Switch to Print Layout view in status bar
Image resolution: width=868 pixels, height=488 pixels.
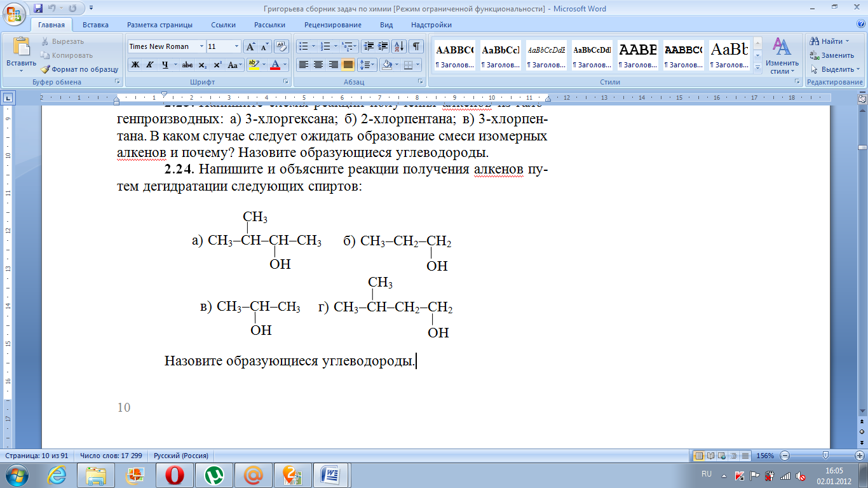click(x=699, y=456)
